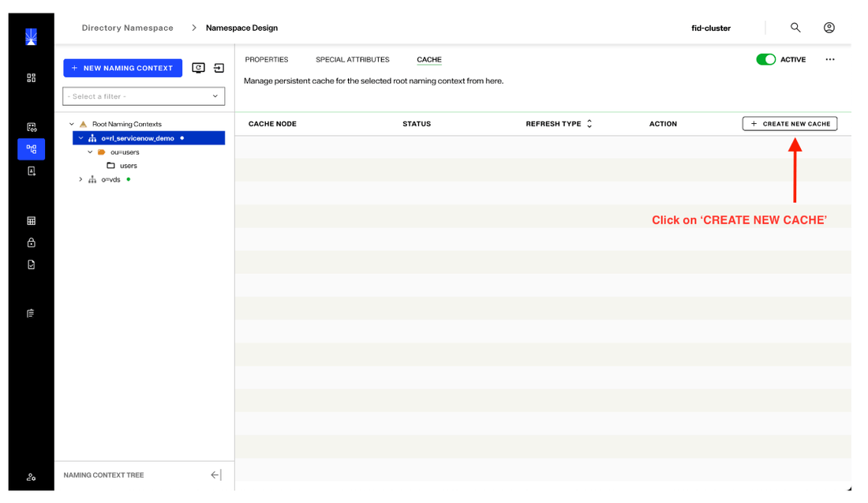This screenshot has width=868, height=503.
Task: Open the dashboard grid icon in sidebar
Action: (x=31, y=77)
